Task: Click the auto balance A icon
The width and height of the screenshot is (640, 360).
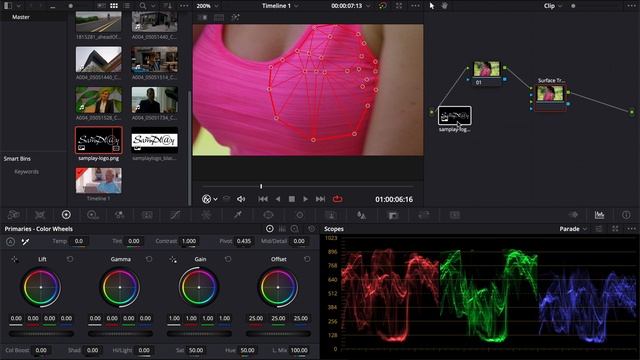Action: point(11,242)
